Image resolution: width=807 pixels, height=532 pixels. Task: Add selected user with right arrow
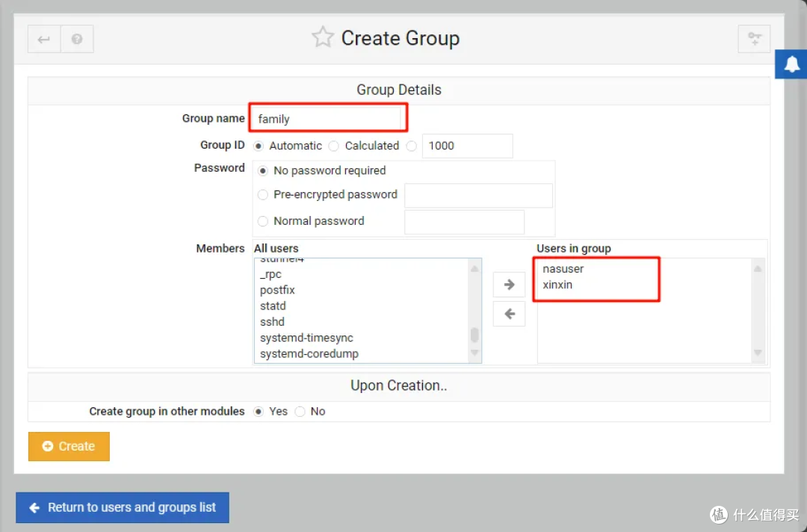(x=509, y=285)
